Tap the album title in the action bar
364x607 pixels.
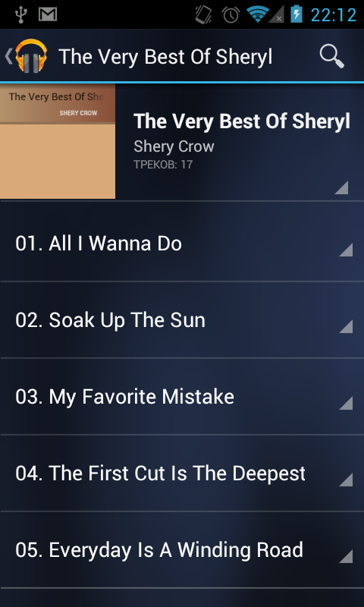pyautogui.click(x=165, y=57)
